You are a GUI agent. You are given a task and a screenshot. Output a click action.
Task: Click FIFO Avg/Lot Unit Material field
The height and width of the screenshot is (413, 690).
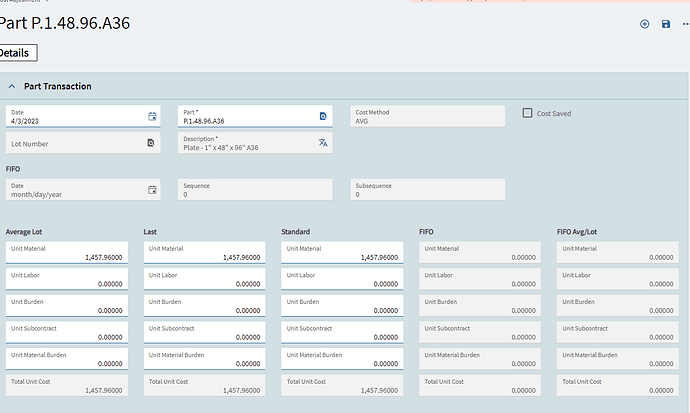tap(618, 253)
